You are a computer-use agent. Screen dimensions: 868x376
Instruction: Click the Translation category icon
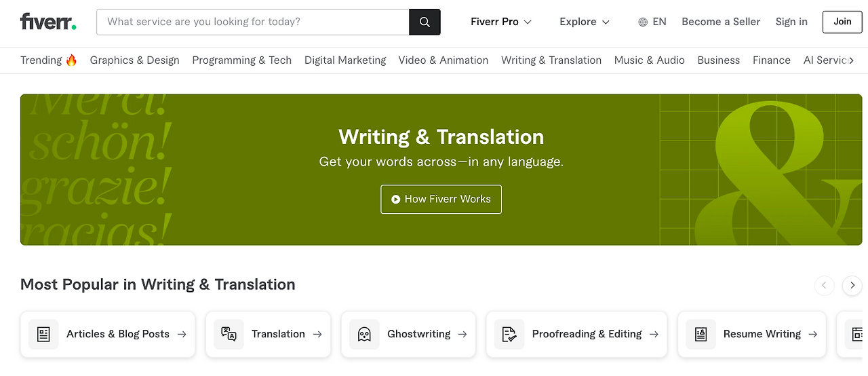tap(229, 334)
